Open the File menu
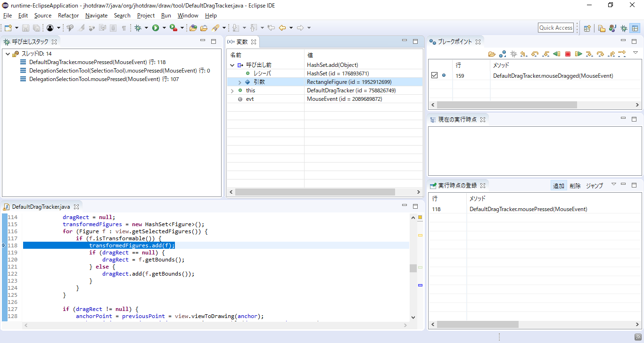The height and width of the screenshot is (343, 644). point(8,16)
